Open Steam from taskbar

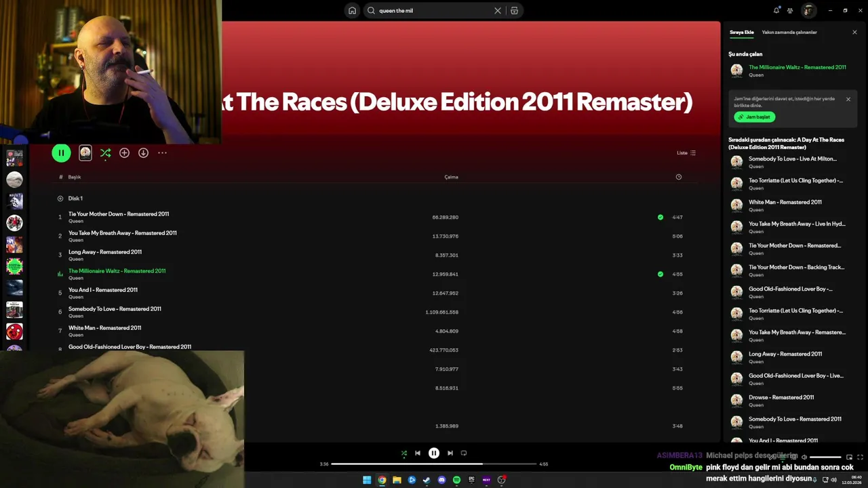click(x=427, y=480)
